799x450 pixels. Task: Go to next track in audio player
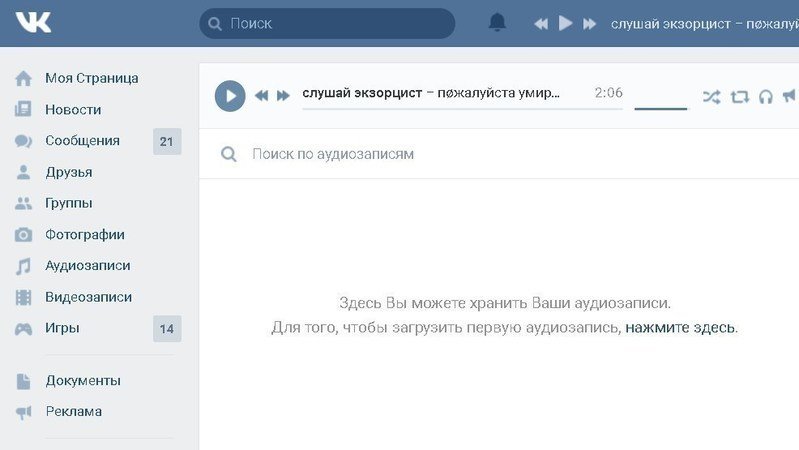(x=283, y=95)
